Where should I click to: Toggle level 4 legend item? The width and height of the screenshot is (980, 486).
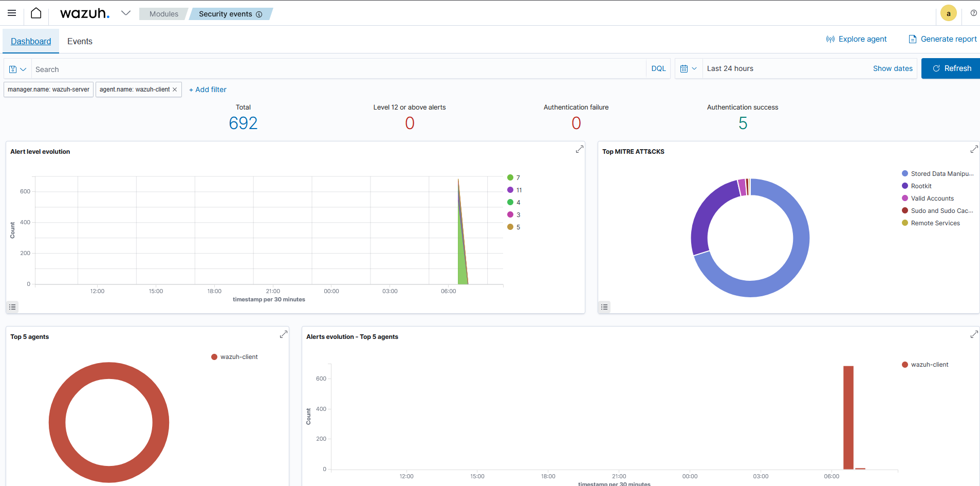pos(514,202)
